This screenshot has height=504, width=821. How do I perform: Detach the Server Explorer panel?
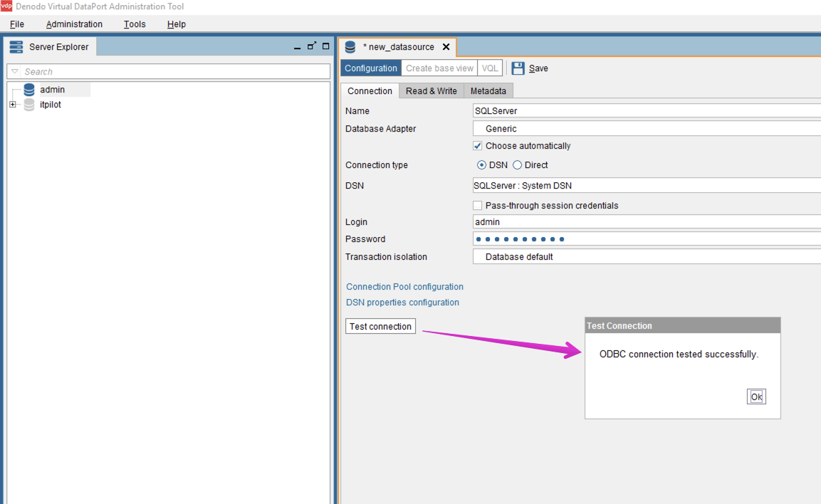pos(312,46)
